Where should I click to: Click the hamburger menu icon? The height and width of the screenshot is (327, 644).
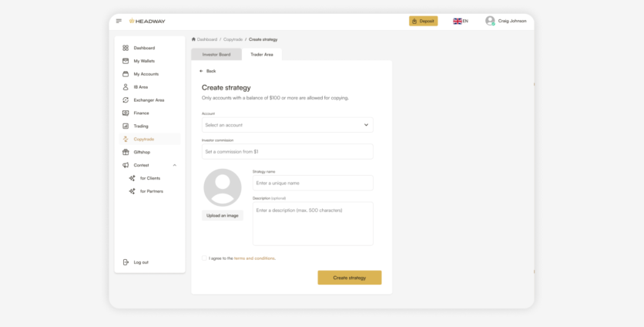tap(119, 21)
